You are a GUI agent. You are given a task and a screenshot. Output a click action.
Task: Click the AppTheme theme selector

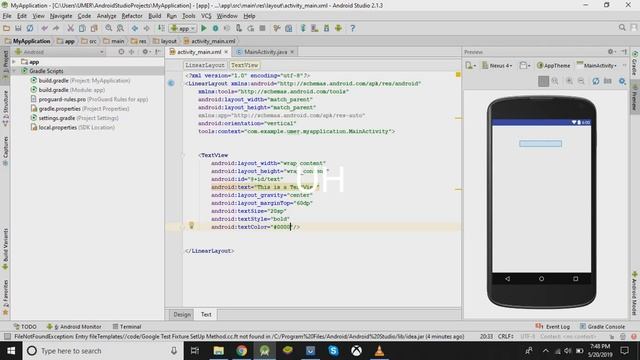[x=553, y=65]
